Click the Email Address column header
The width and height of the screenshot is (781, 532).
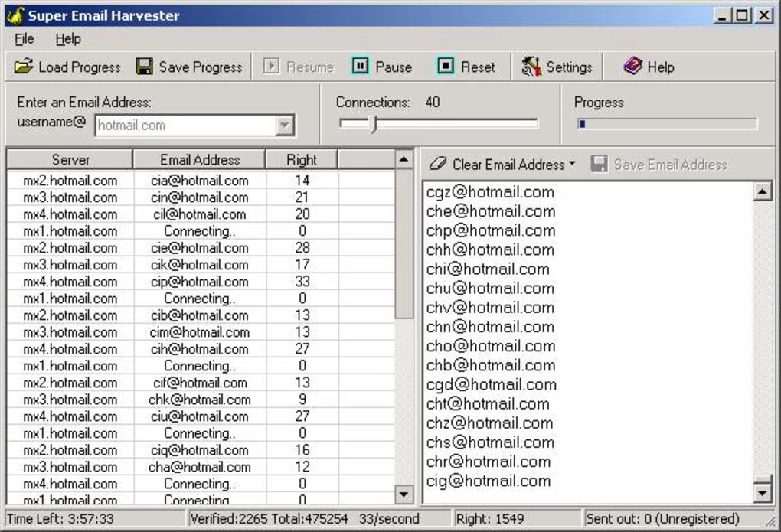201,159
